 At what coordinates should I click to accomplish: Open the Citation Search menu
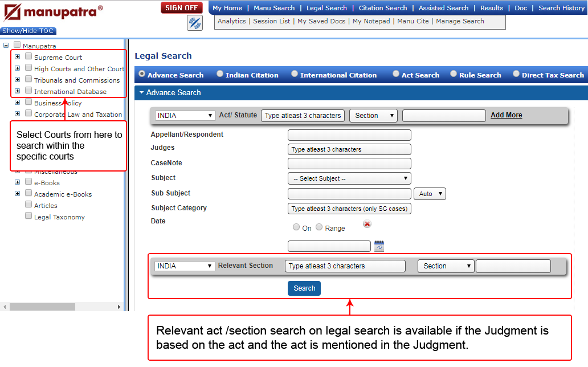pyautogui.click(x=382, y=8)
